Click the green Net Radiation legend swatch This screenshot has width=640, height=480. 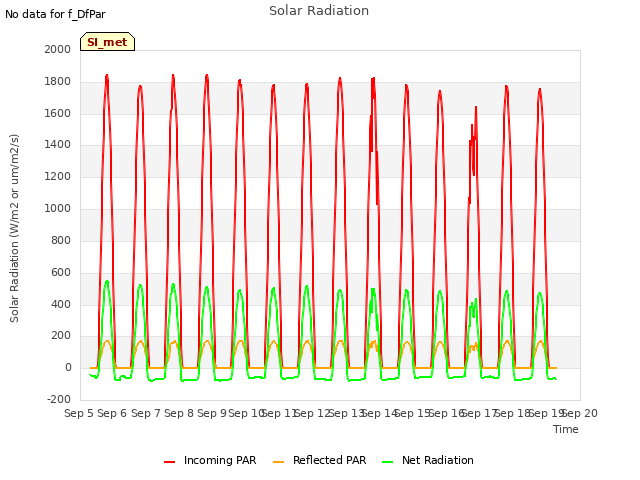(387, 462)
